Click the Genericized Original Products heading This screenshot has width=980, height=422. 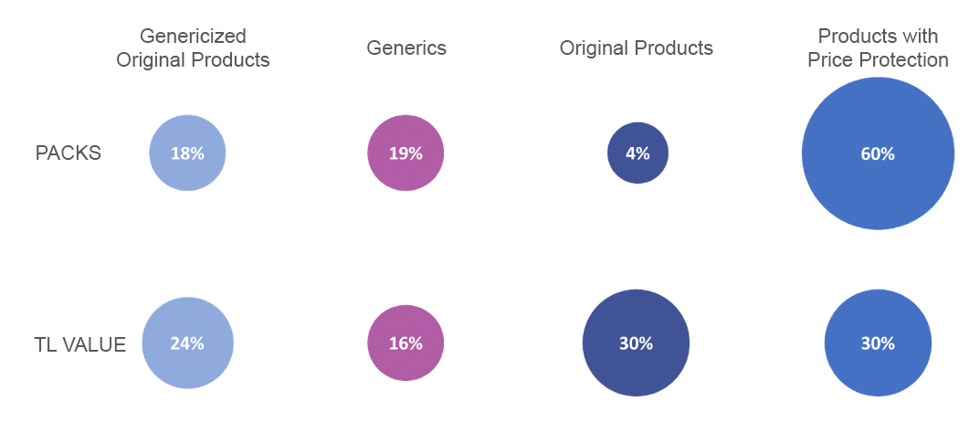[193, 48]
